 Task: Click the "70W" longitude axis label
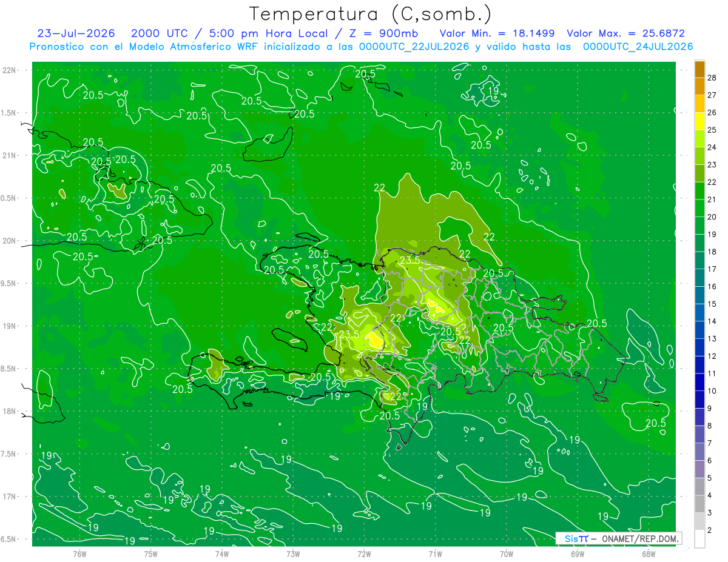(507, 554)
